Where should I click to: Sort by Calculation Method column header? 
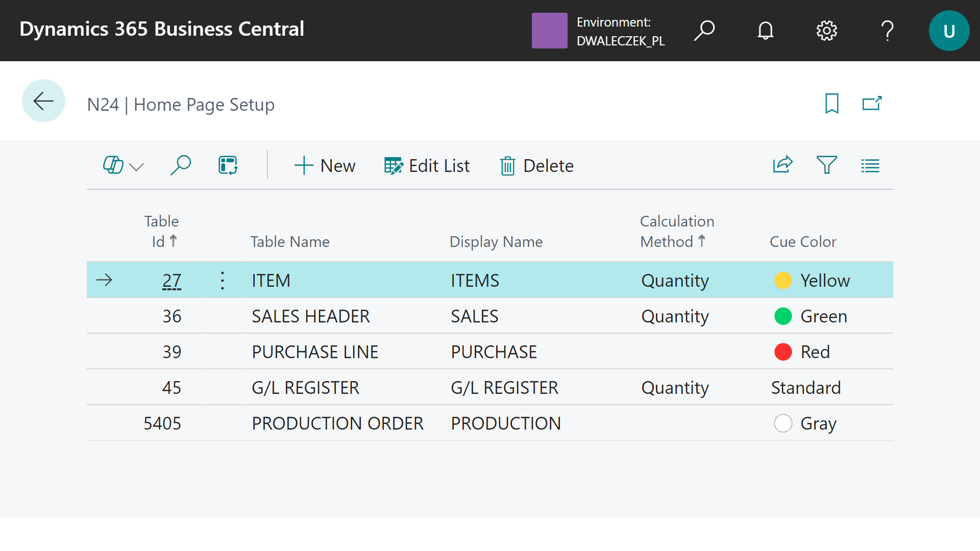click(x=677, y=231)
